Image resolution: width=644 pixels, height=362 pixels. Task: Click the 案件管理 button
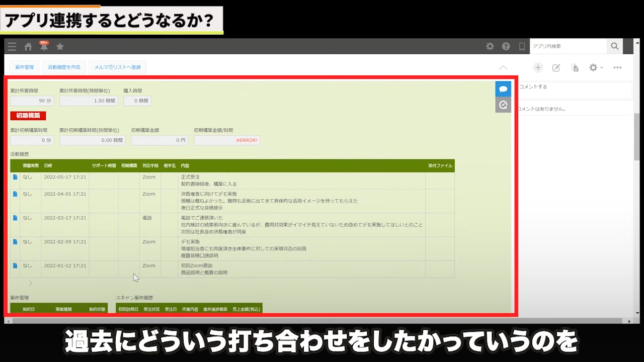point(24,67)
